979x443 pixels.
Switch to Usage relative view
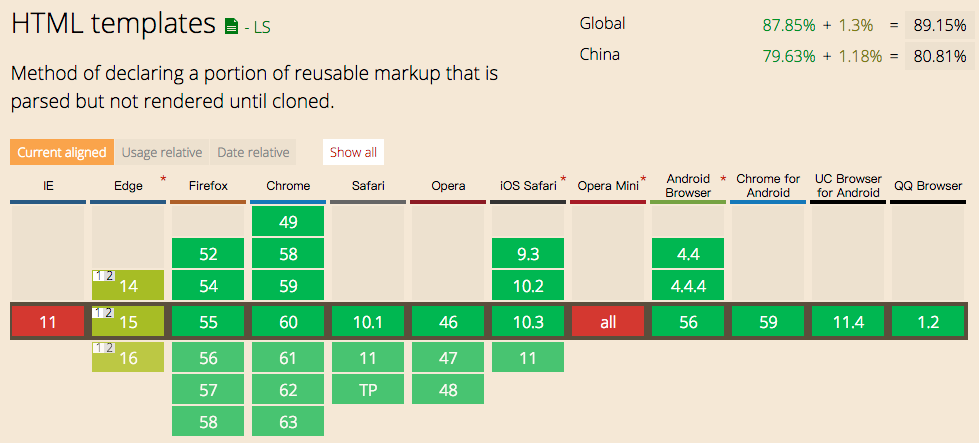click(162, 152)
